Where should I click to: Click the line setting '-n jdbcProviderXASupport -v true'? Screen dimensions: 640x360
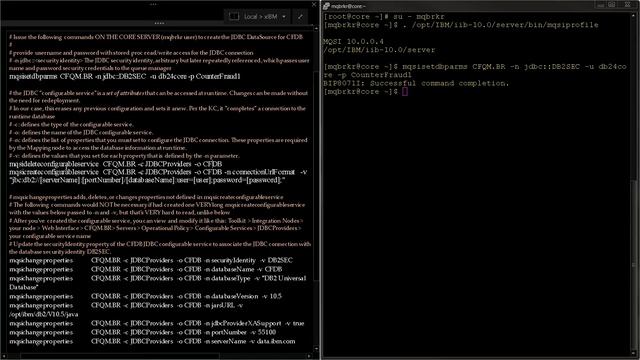(157, 323)
